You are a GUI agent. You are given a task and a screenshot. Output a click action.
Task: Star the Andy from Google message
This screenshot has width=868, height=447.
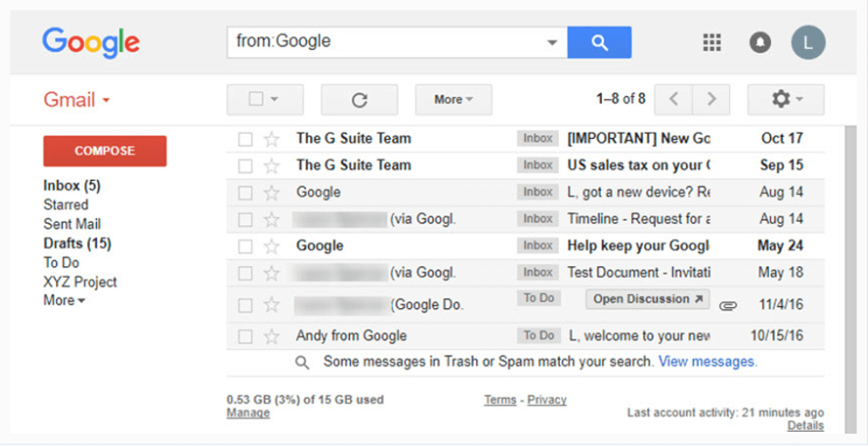tap(272, 337)
